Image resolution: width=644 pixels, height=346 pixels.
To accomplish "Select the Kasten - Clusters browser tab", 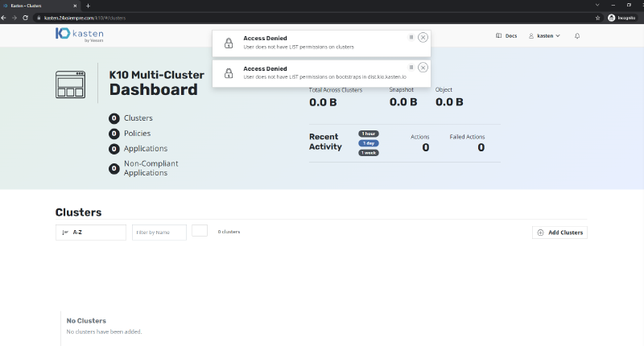I will (39, 6).
